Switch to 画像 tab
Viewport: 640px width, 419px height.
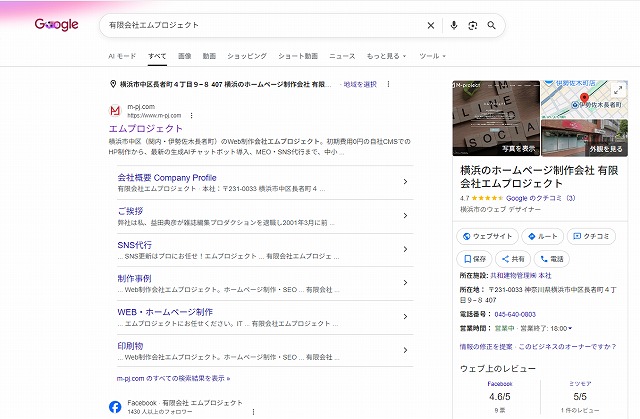pos(184,56)
